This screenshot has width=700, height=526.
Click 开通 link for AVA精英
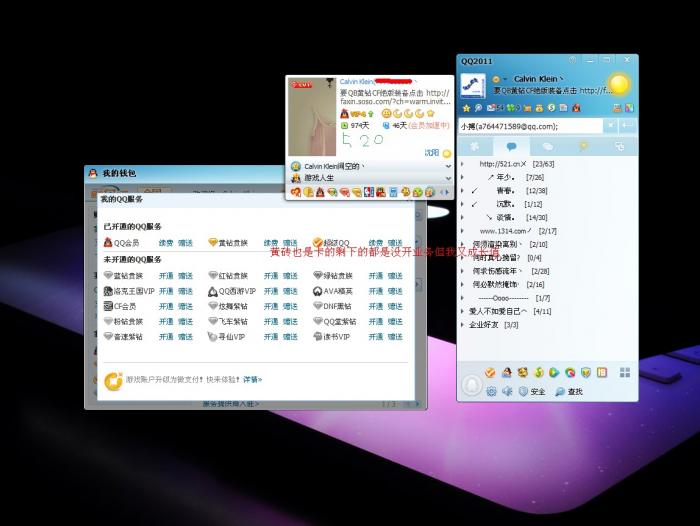[x=375, y=291]
